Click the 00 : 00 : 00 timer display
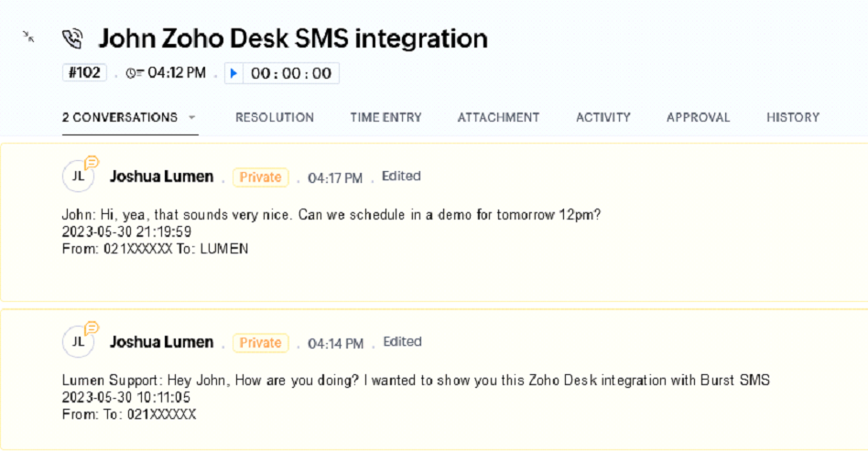868x451 pixels. coord(291,73)
